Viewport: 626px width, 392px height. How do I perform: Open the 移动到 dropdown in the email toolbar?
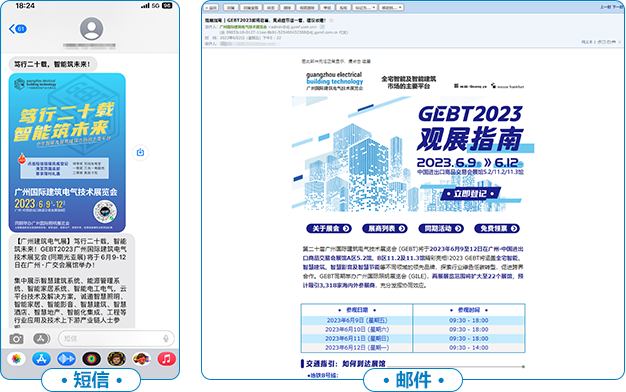[x=391, y=8]
